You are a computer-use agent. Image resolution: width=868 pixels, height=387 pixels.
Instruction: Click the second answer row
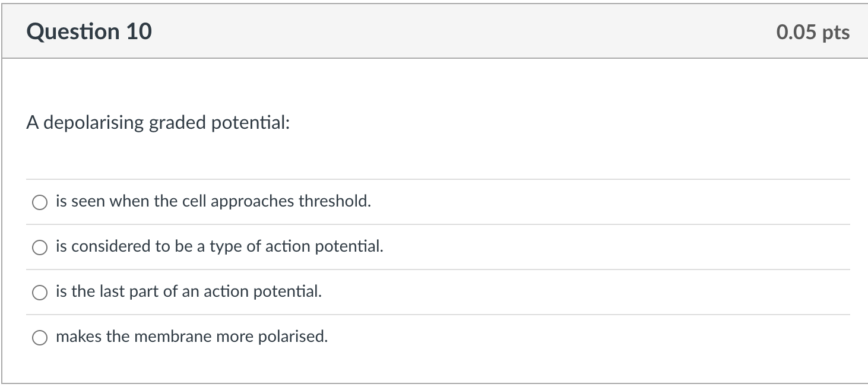pos(434,246)
